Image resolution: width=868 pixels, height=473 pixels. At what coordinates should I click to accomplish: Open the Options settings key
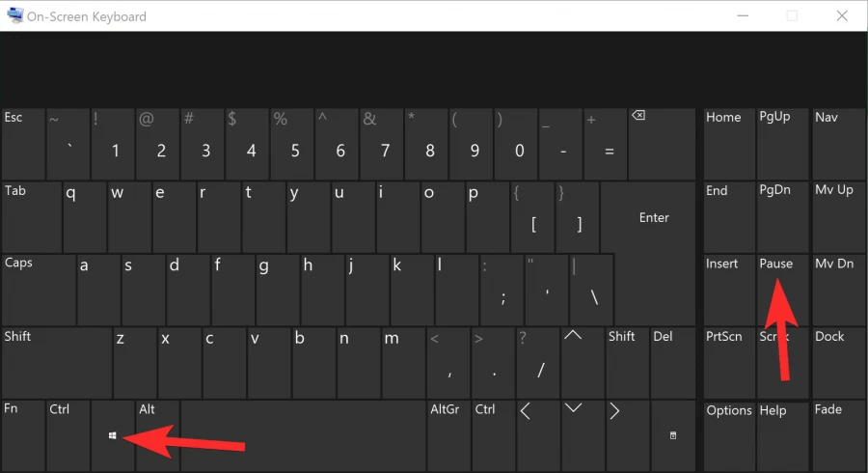coord(728,433)
